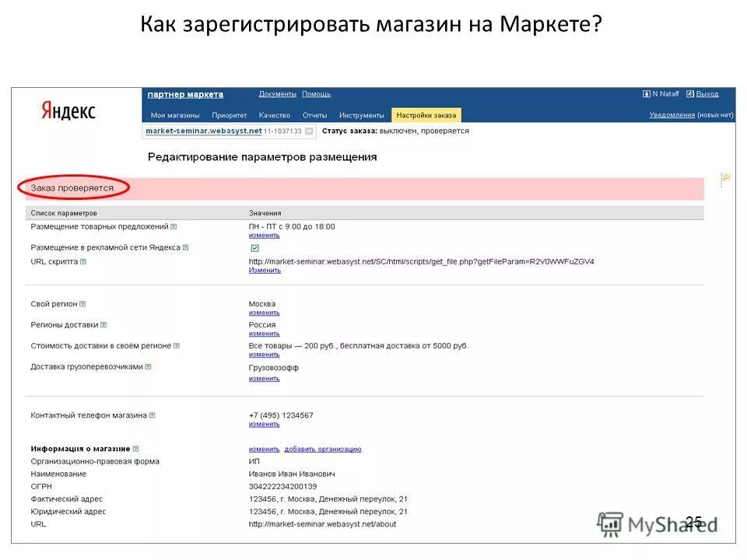Open market-seminar.webasyst.net shop link
The width and height of the screenshot is (747, 560).
point(204,131)
